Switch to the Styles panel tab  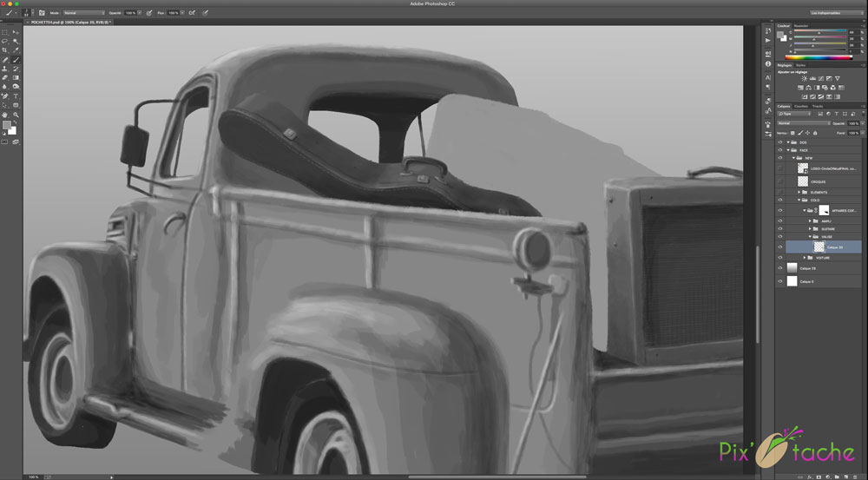click(800, 64)
